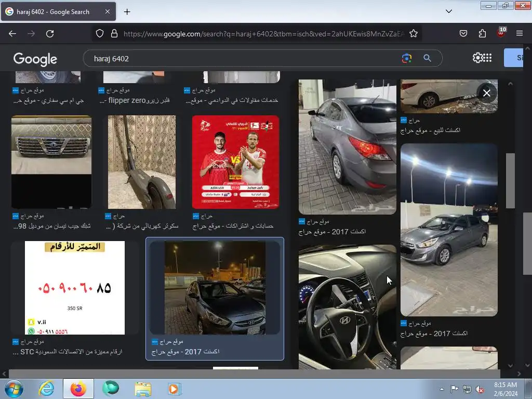Open the Google apps grid

pyautogui.click(x=487, y=58)
